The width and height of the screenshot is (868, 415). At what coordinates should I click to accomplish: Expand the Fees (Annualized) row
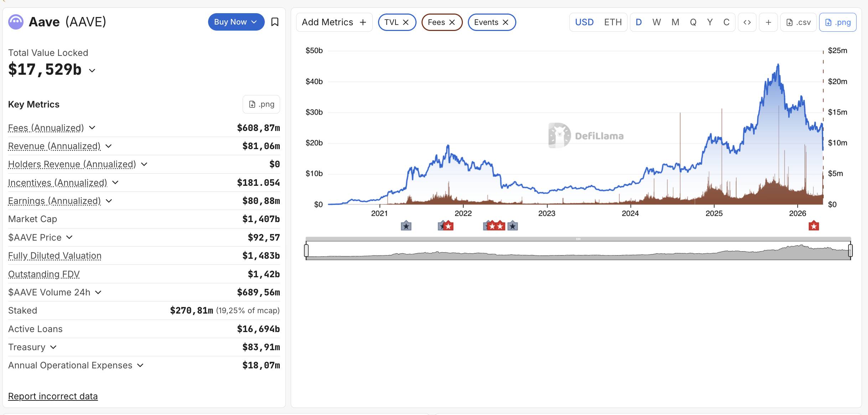92,128
